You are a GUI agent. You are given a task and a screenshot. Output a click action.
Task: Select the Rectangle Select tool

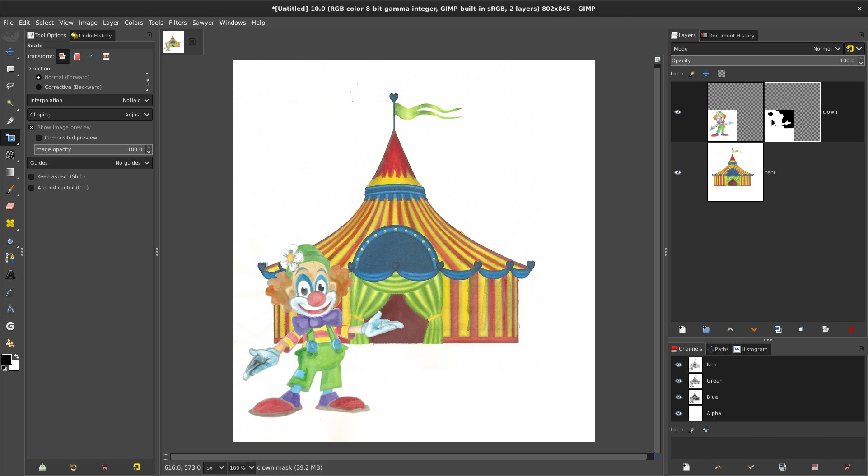10,69
